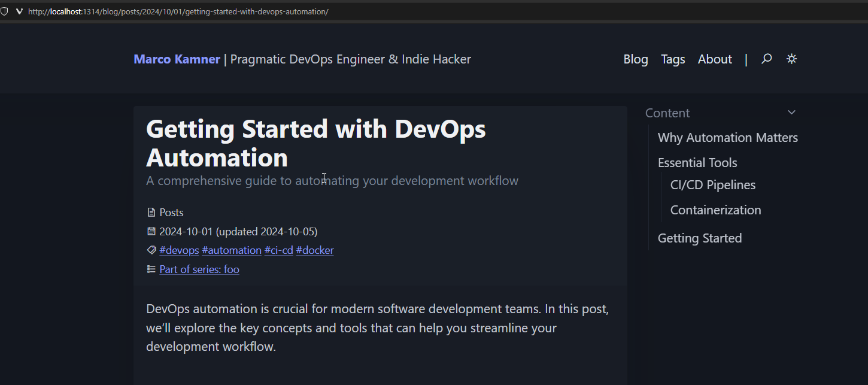Collapse the Content table of contents chevron
868x385 pixels.
click(x=791, y=113)
